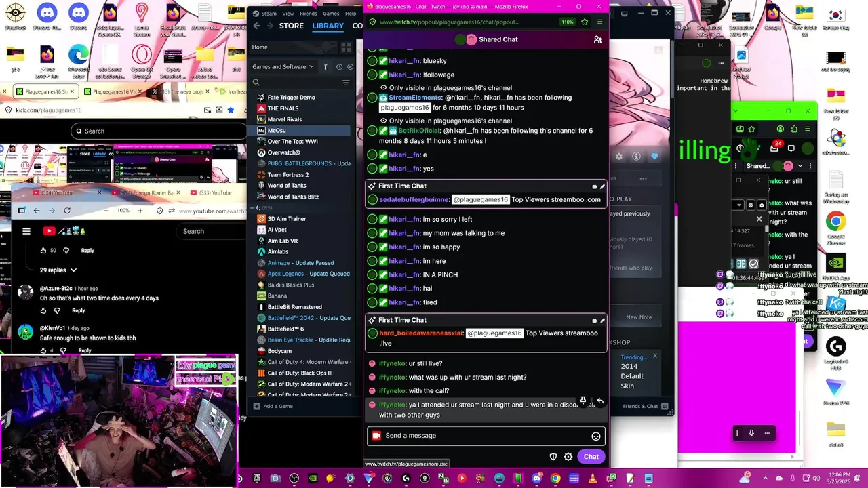868x488 pixels.
Task: Dislike the Azure-8t2c YouTube comment
Action: (x=57, y=310)
